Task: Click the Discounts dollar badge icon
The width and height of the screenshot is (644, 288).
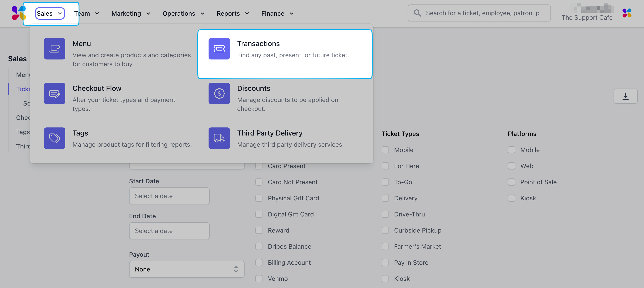Action: click(x=219, y=93)
